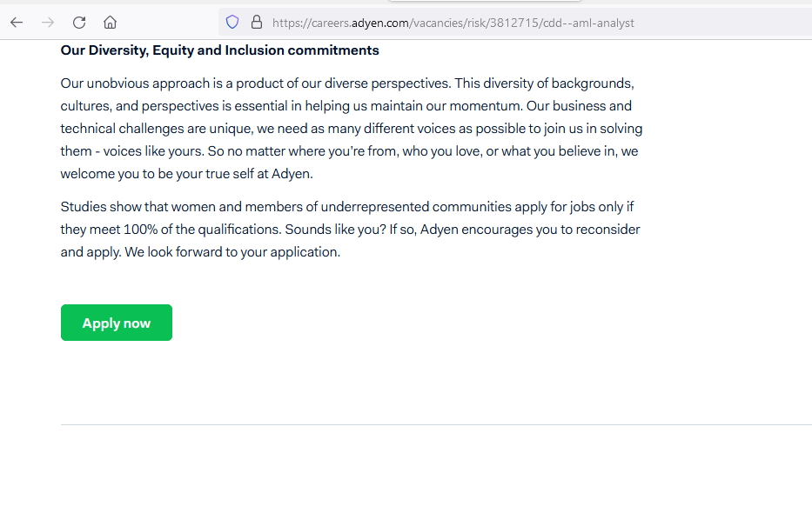Click the Diversity, Equity and Inclusion heading
The width and height of the screenshot is (812, 513).
point(219,50)
